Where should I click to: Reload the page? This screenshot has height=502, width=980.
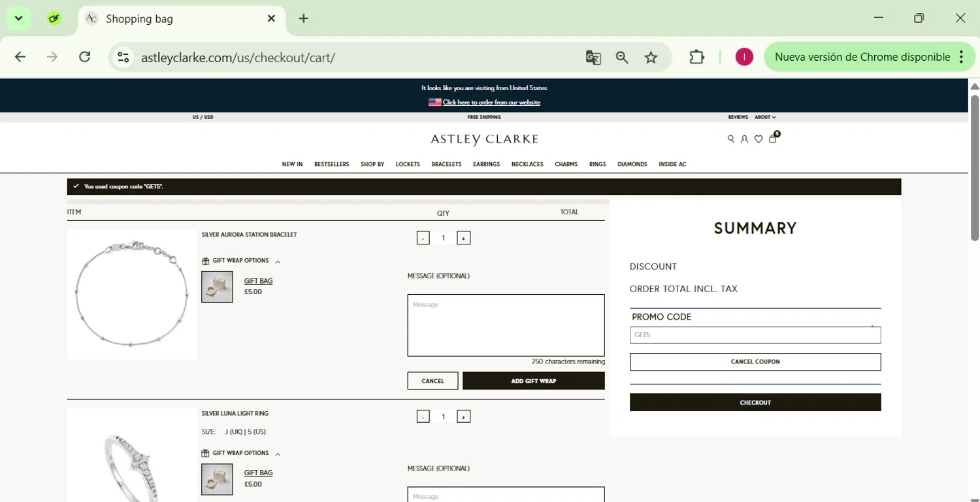(85, 58)
